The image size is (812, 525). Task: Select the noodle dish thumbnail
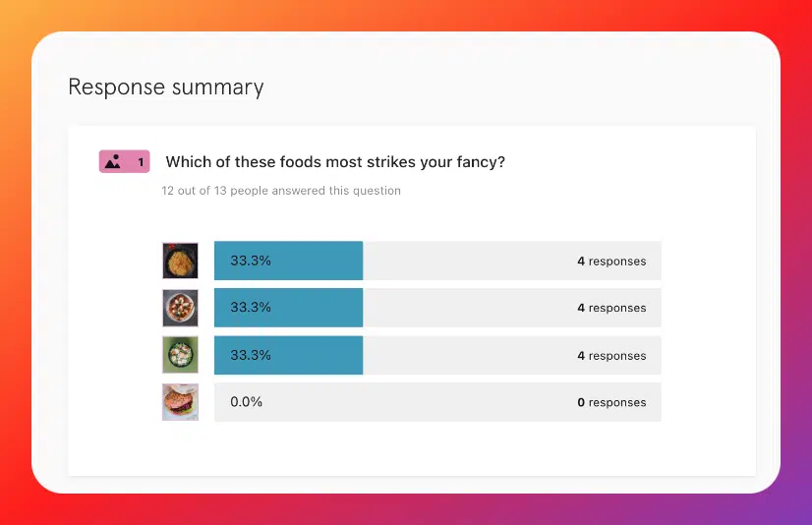[x=180, y=261]
